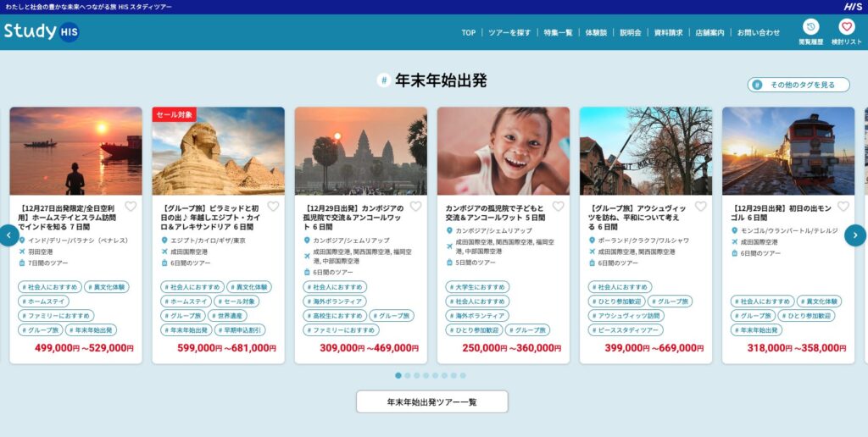This screenshot has height=437, width=868.
Task: Favorite the Auschwitz group tour card
Action: click(x=701, y=207)
